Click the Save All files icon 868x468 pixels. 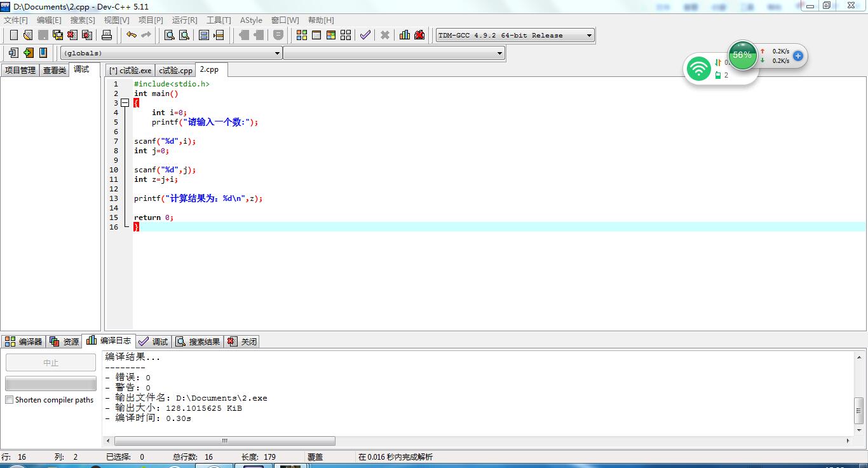tap(58, 35)
